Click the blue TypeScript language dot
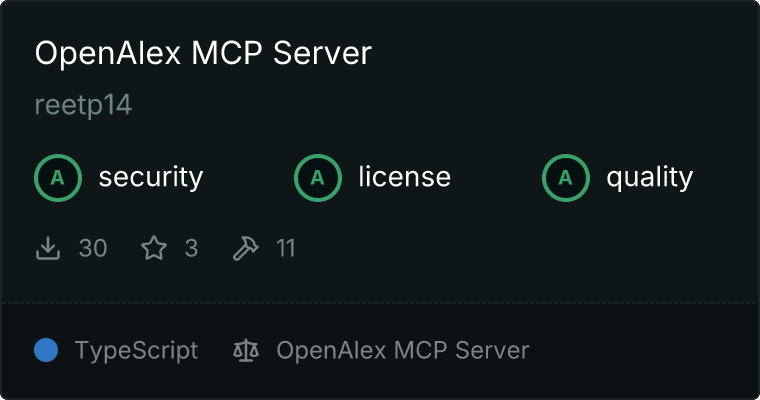This screenshot has width=760, height=400. pos(46,350)
